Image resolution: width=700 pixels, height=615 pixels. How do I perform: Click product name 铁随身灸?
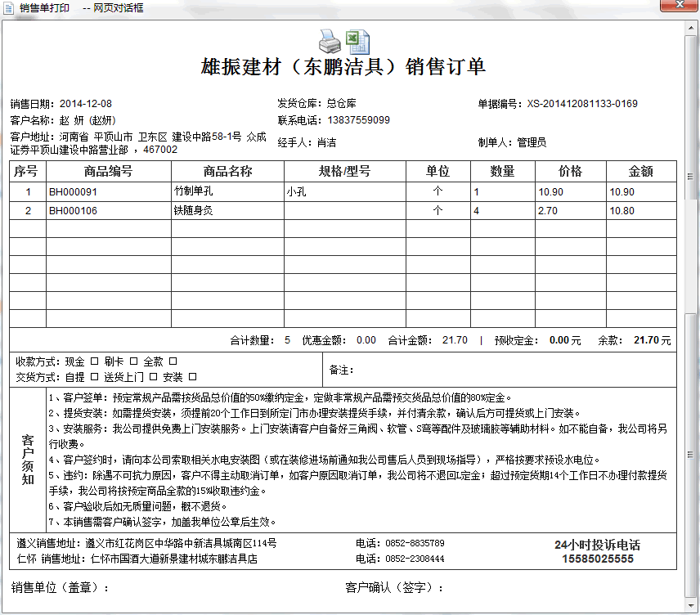tap(193, 210)
